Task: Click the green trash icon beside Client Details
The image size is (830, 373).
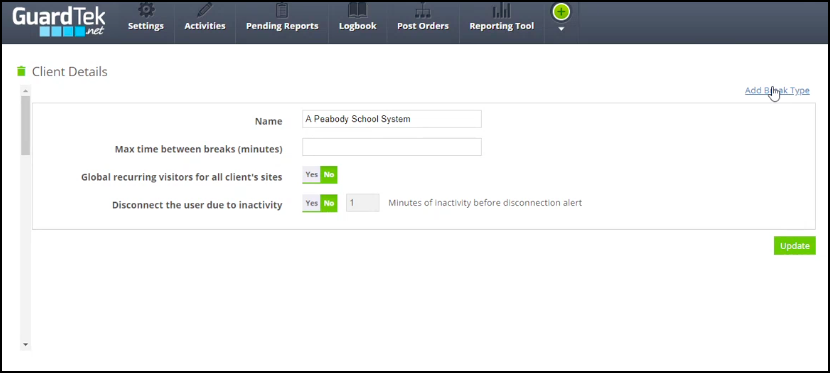Action: click(21, 71)
